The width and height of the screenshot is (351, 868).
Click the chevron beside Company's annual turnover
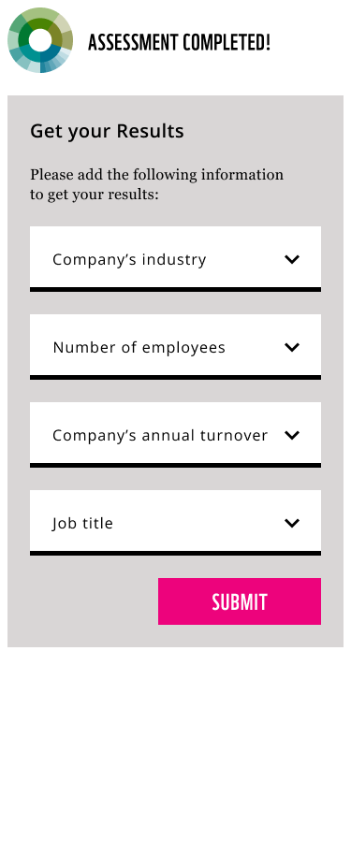[x=292, y=435]
